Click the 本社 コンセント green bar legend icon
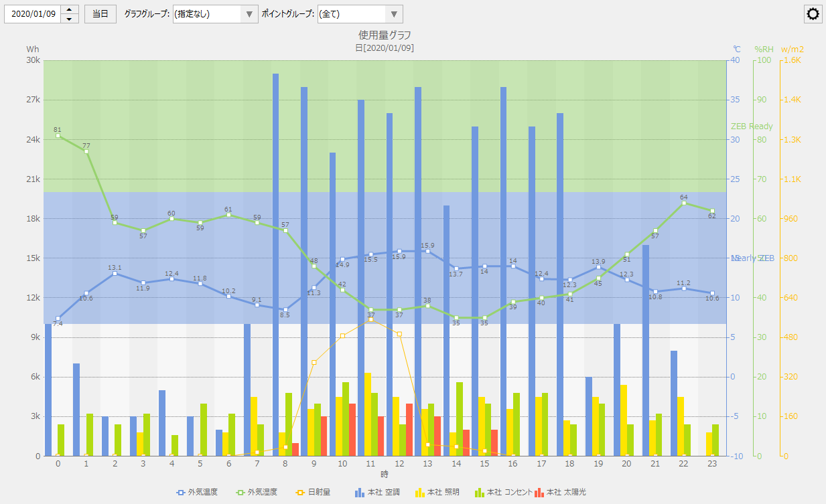Viewport: 826px width, 504px height. 478,493
